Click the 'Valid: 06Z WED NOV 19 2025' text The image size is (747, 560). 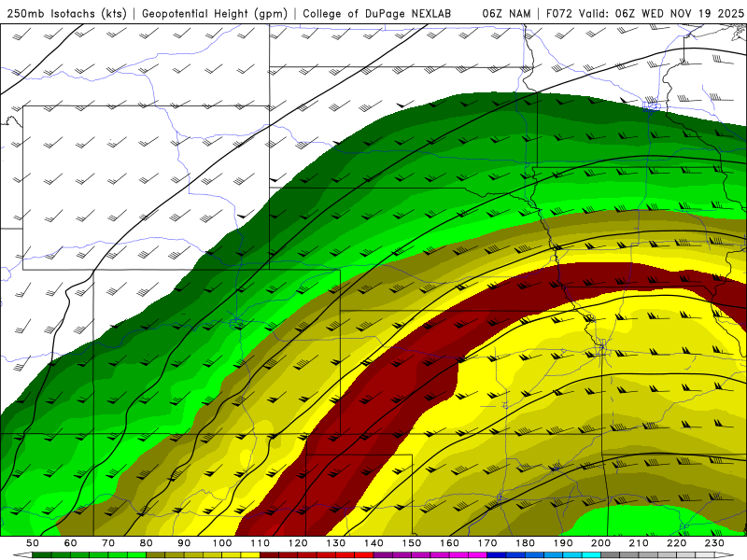661,14
